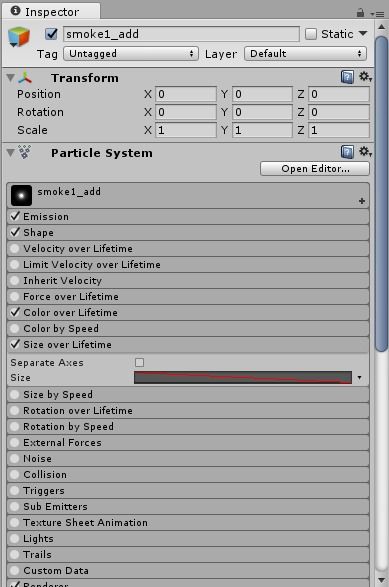389x587 pixels.
Task: Enable Limit Velocity over Lifetime module
Action: click(15, 264)
